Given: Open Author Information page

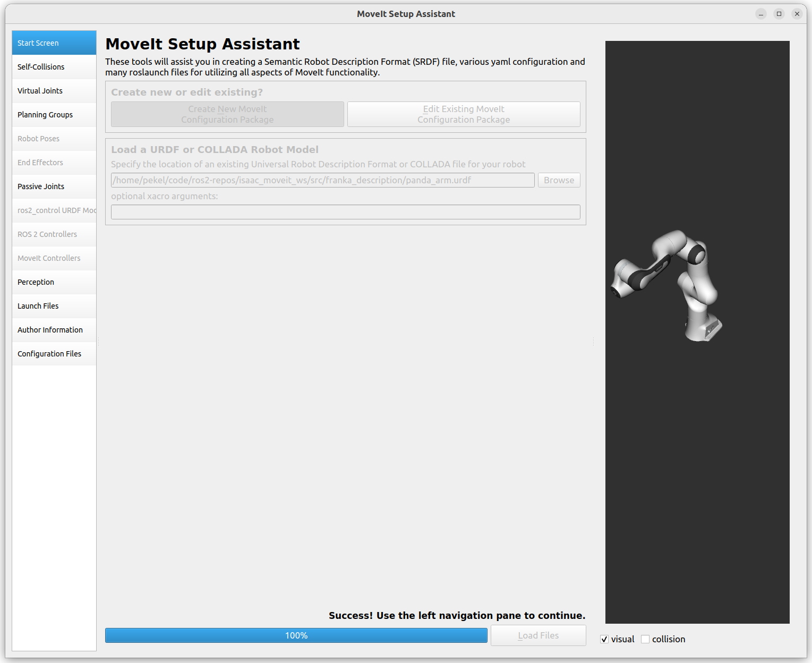Looking at the screenshot, I should pos(54,330).
